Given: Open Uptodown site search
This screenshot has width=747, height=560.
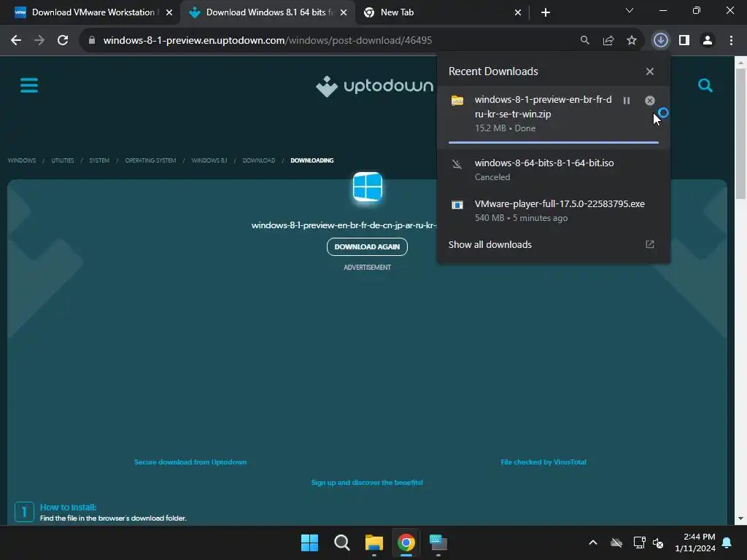Looking at the screenshot, I should pyautogui.click(x=705, y=86).
